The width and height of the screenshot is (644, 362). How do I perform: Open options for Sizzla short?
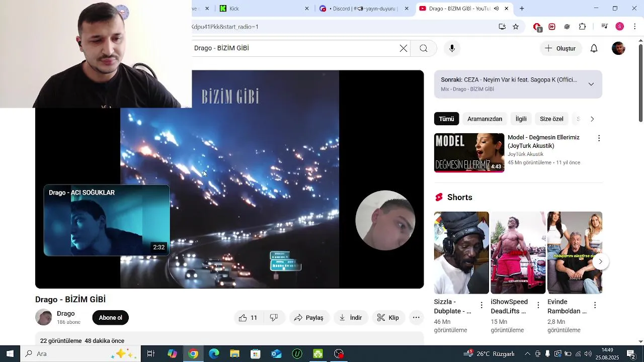[x=481, y=305]
